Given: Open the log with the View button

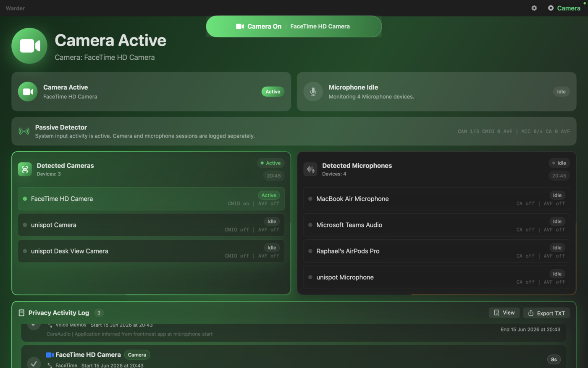Looking at the screenshot, I should (x=504, y=312).
